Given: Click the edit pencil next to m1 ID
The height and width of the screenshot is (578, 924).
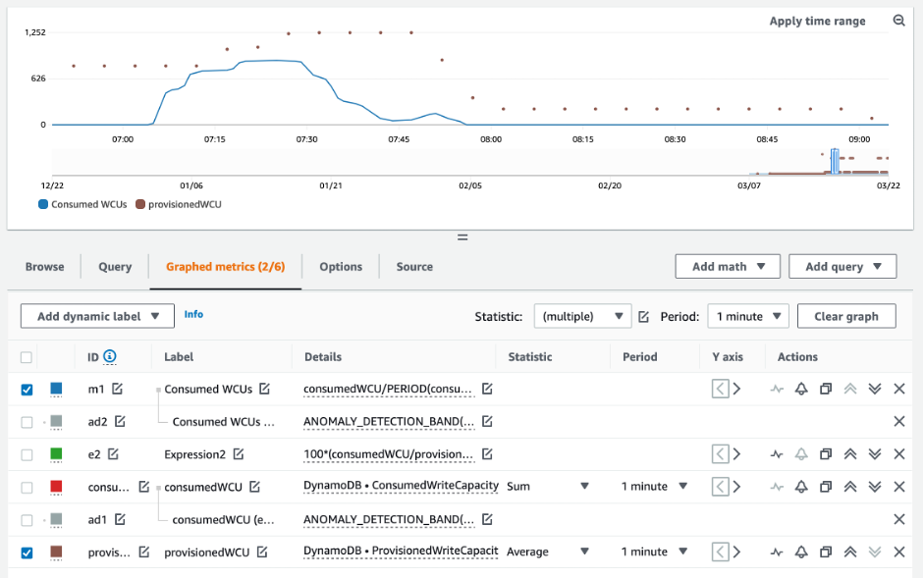Looking at the screenshot, I should (x=118, y=389).
